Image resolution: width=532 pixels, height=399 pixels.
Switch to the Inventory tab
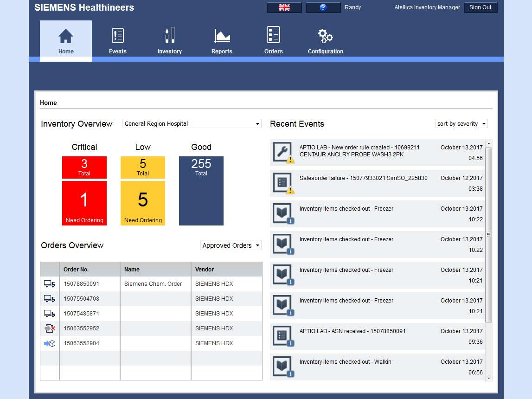point(169,41)
